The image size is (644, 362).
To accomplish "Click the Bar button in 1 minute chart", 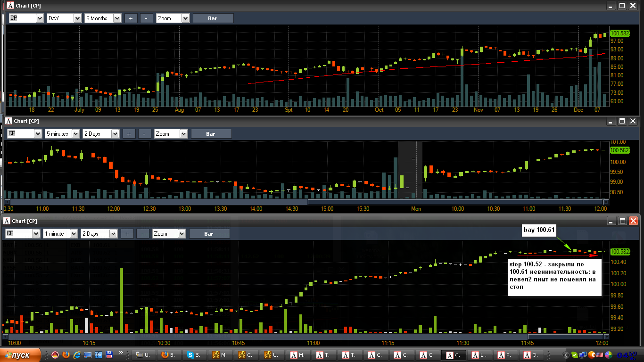I will click(209, 234).
